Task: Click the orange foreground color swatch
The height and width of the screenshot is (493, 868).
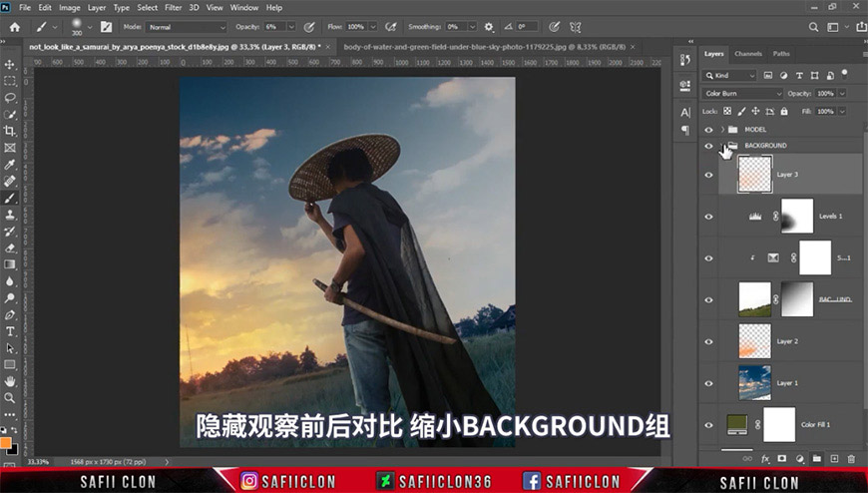Action: tap(6, 442)
